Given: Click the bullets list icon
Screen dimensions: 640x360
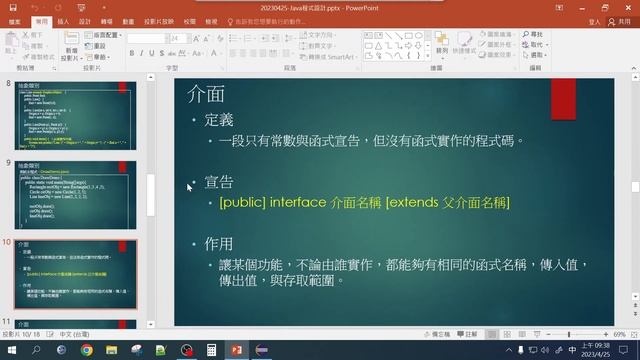Looking at the screenshot, I should (234, 38).
